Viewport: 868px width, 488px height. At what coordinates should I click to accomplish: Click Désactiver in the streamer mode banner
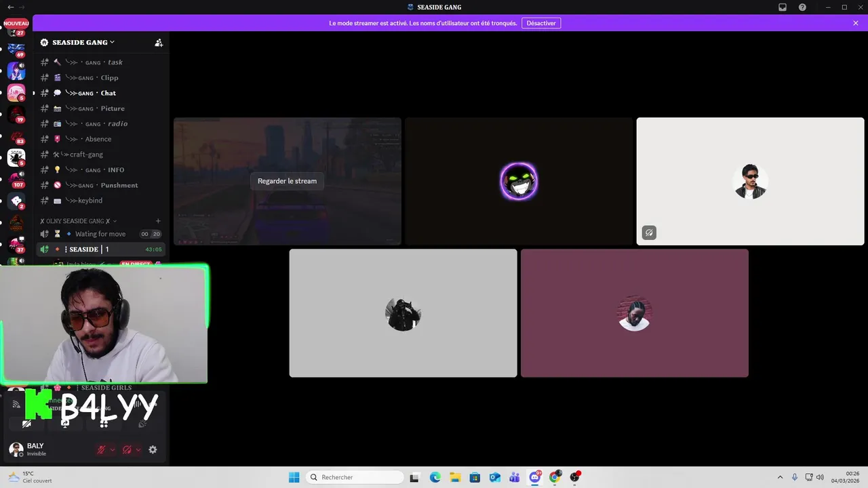(x=541, y=23)
